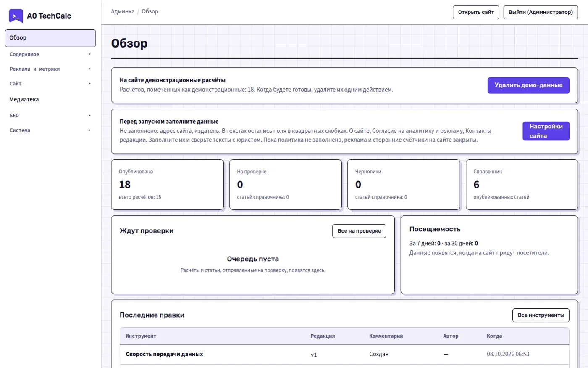Expand the SEO sidebar section
Screen dimensions: 588x368
coord(50,116)
